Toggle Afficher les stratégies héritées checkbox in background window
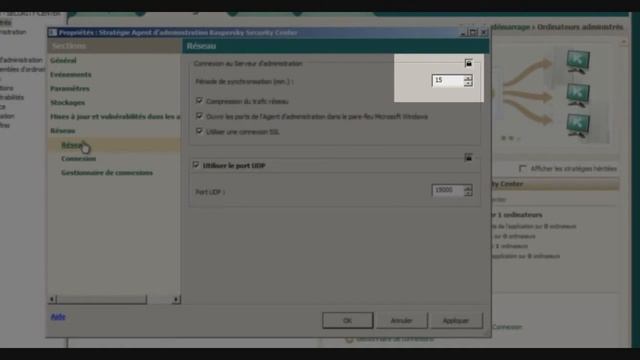Image resolution: width=640 pixels, height=360 pixels. coord(522,168)
